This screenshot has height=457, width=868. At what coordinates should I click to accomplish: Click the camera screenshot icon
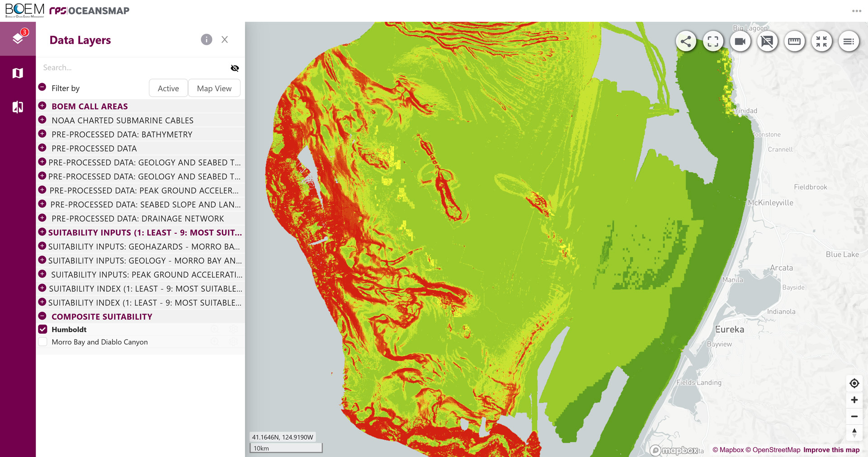(x=740, y=42)
